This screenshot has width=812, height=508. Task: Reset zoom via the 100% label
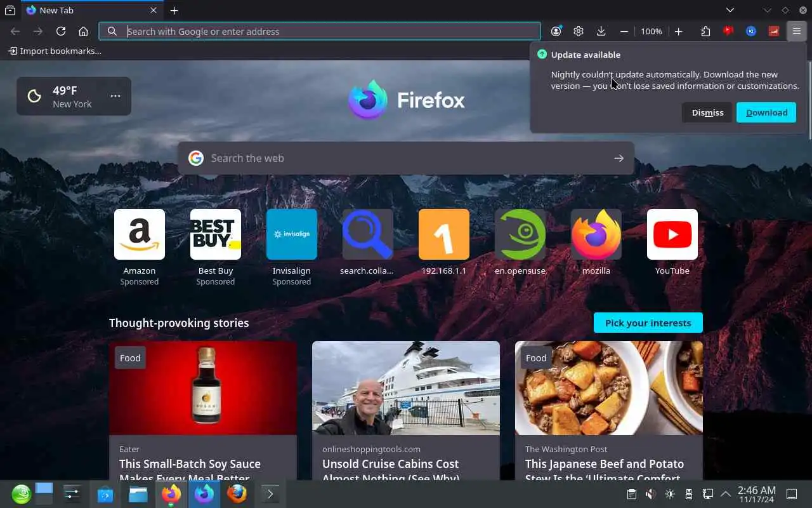652,31
